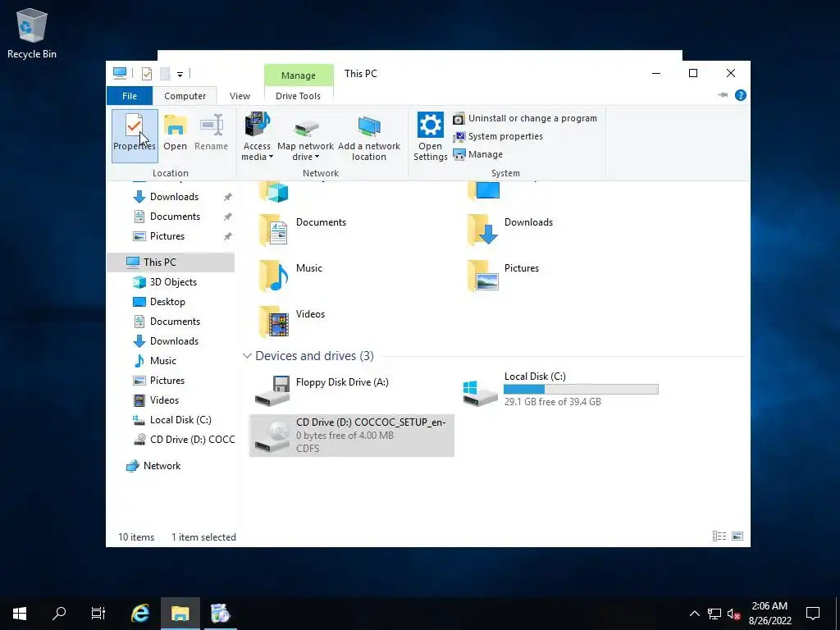The width and height of the screenshot is (840, 630).
Task: Select 3D Objects in navigation pane
Action: coord(171,282)
